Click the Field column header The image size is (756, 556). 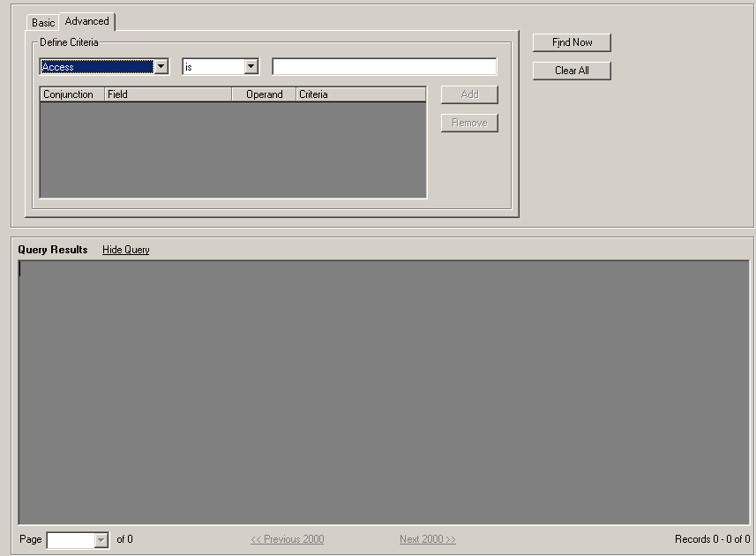[x=168, y=94]
